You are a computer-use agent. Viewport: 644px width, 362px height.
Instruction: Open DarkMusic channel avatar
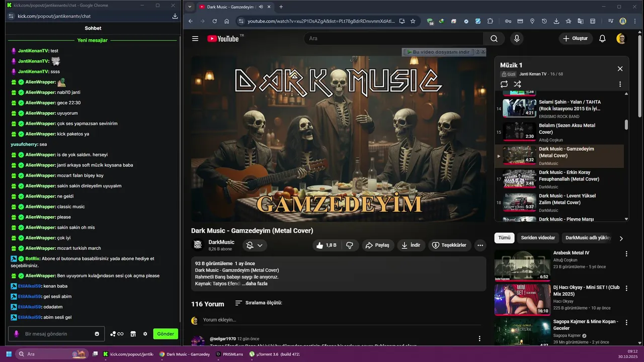click(198, 245)
